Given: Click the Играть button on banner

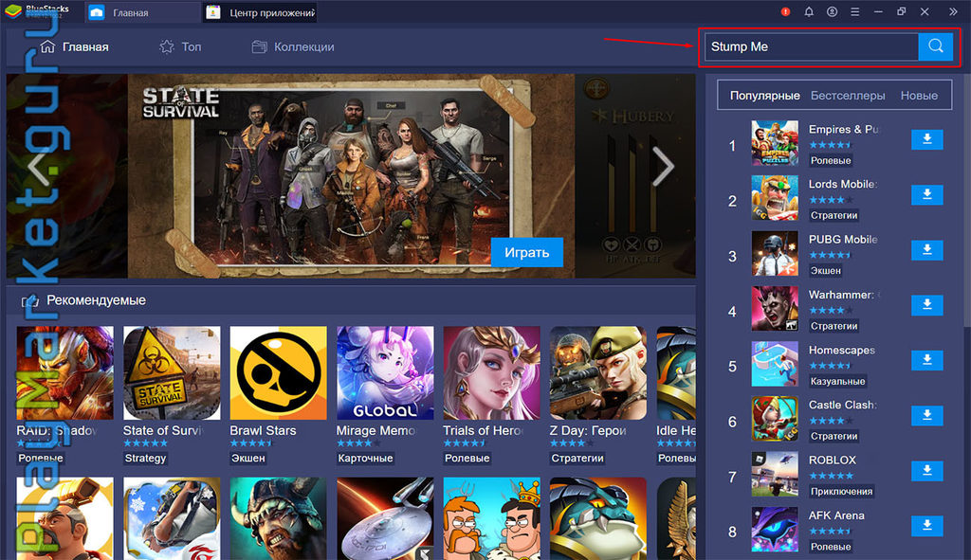Looking at the screenshot, I should tap(526, 252).
